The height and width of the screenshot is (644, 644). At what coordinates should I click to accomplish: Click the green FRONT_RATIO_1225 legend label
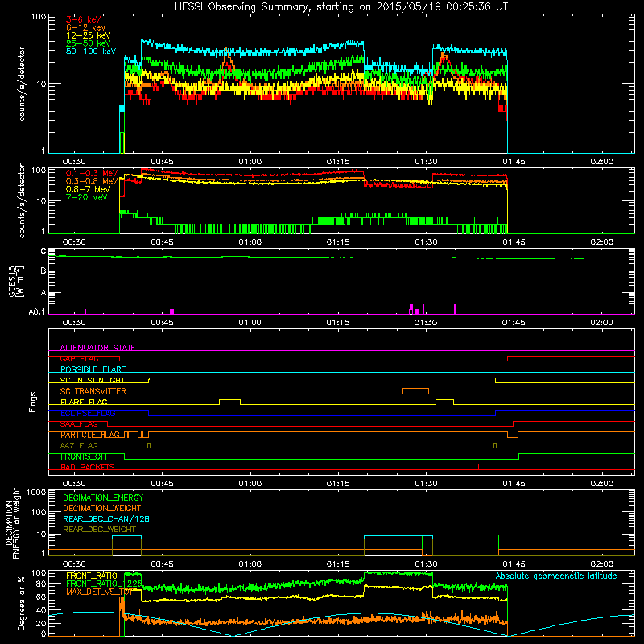pyautogui.click(x=105, y=584)
